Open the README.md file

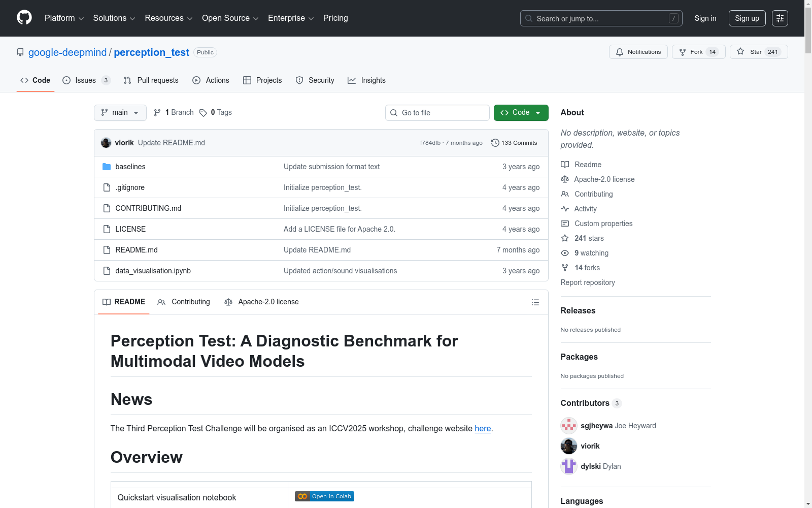pos(137,250)
